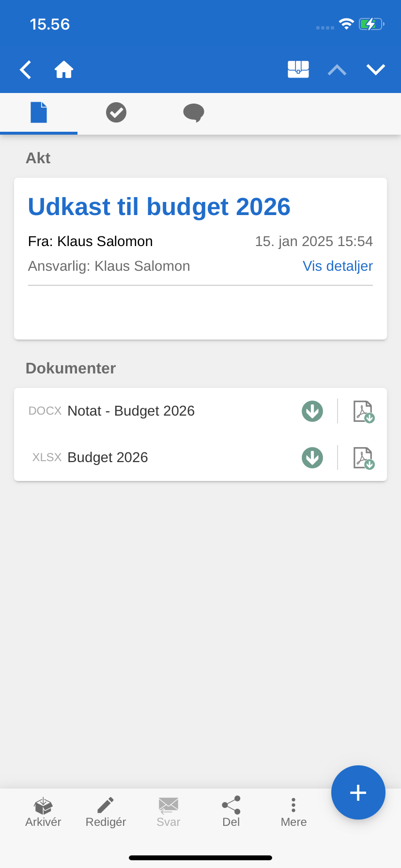Download Budget 2026 spreadsheet as PDF

[363, 458]
